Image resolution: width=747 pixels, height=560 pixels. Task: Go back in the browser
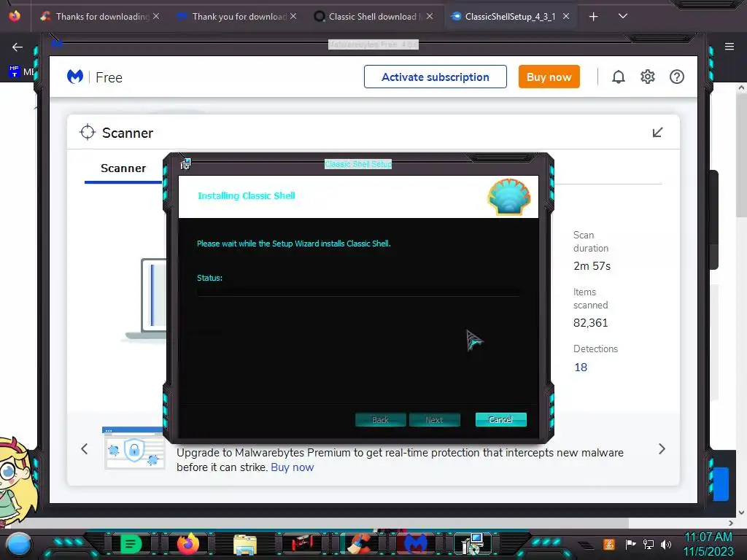[18, 47]
